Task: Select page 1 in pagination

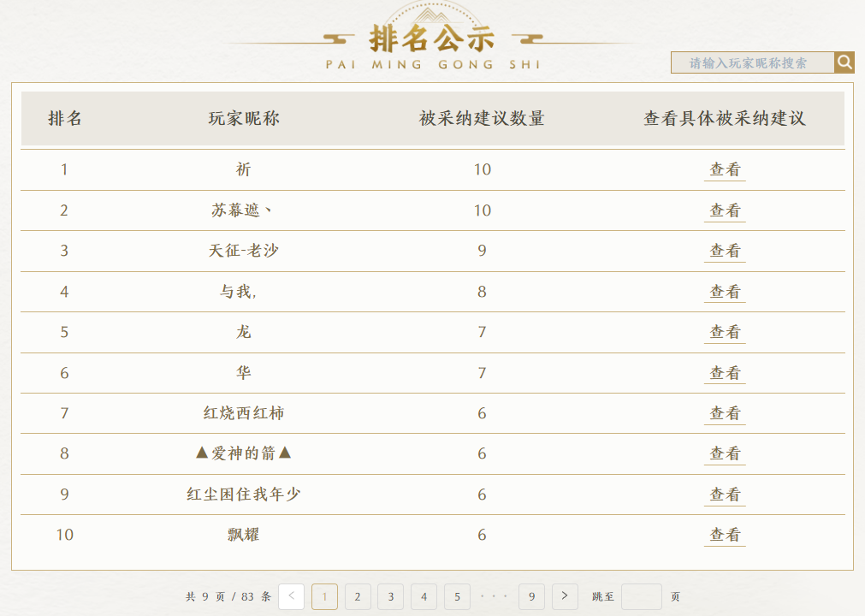Action: [324, 596]
